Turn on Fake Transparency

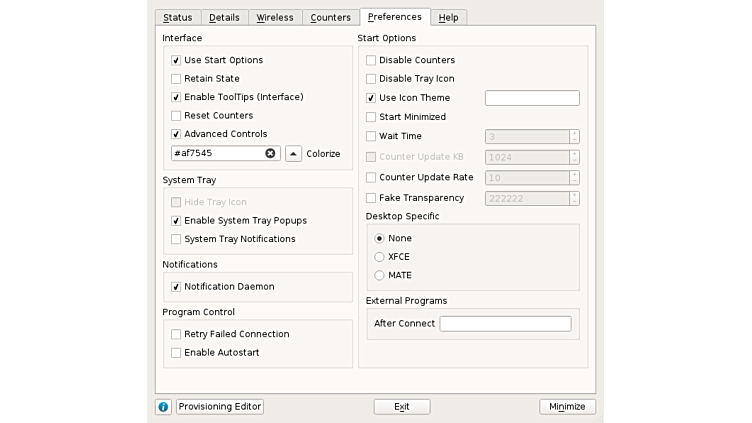[x=371, y=198]
